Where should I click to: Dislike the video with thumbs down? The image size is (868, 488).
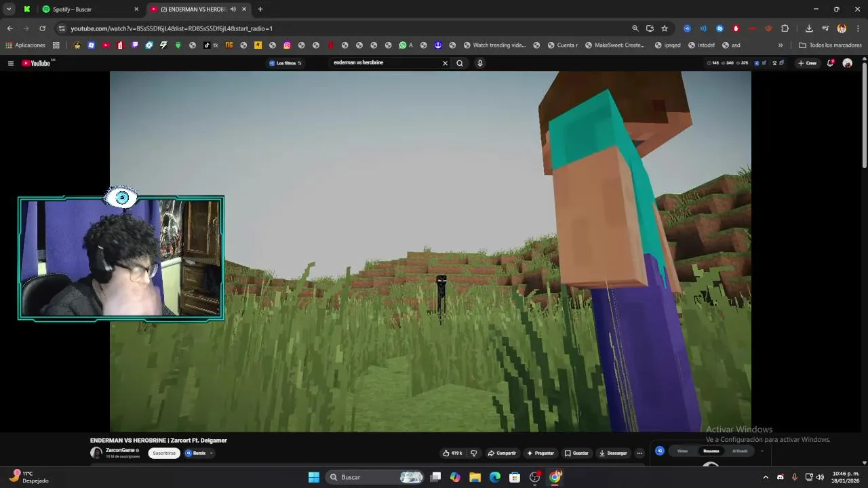(x=474, y=453)
